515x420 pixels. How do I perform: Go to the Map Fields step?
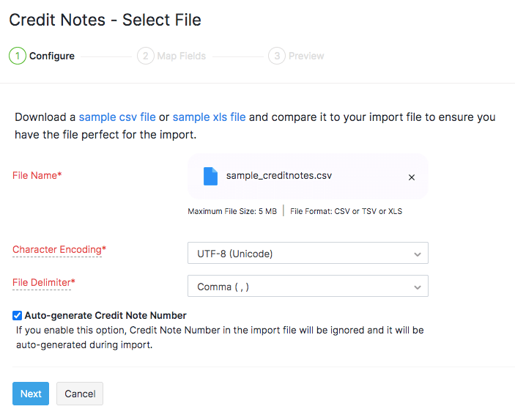click(x=181, y=56)
